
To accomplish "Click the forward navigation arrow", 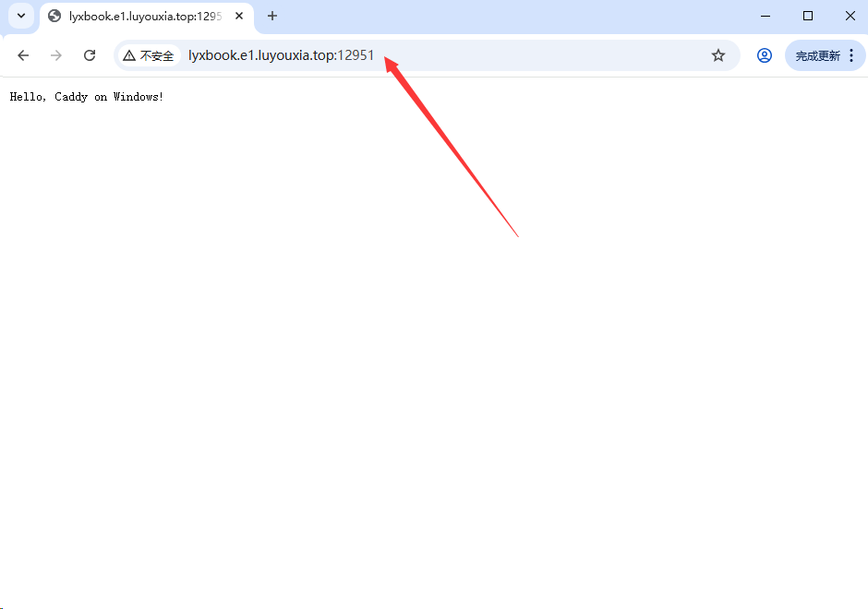I will [55, 55].
